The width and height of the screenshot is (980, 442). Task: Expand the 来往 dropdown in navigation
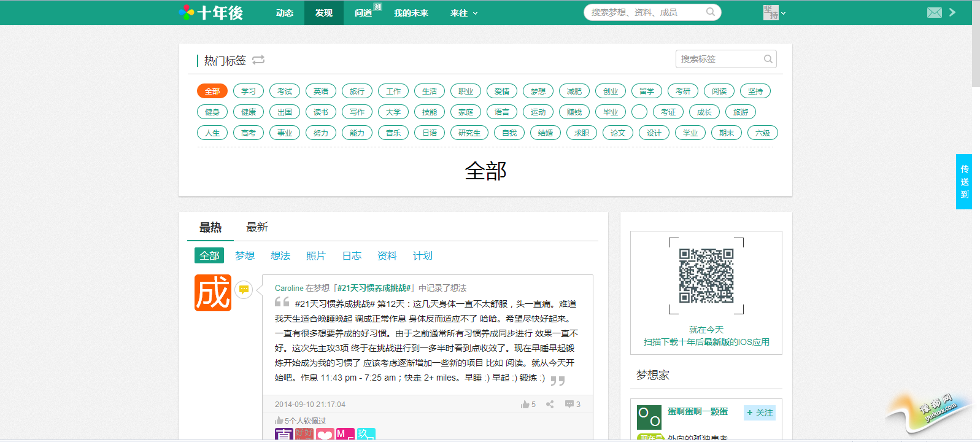[x=463, y=13]
